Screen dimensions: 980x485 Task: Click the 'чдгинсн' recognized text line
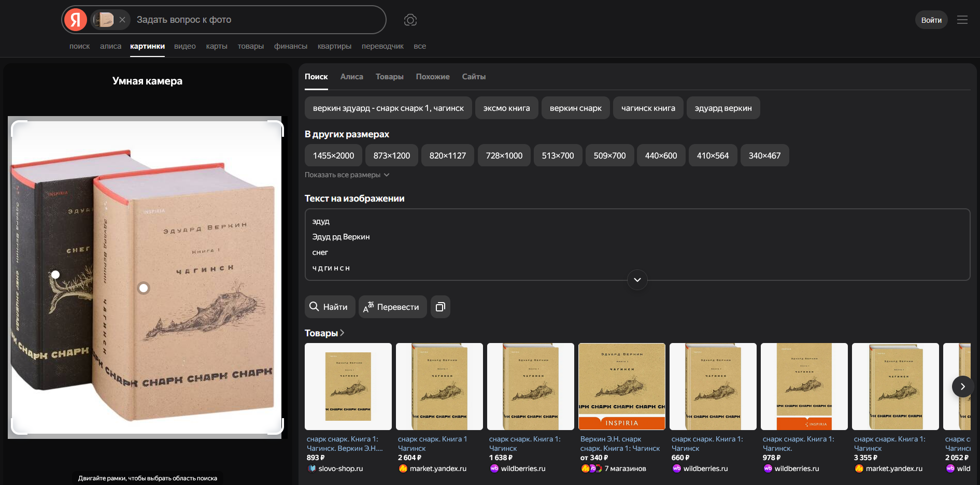click(x=331, y=268)
